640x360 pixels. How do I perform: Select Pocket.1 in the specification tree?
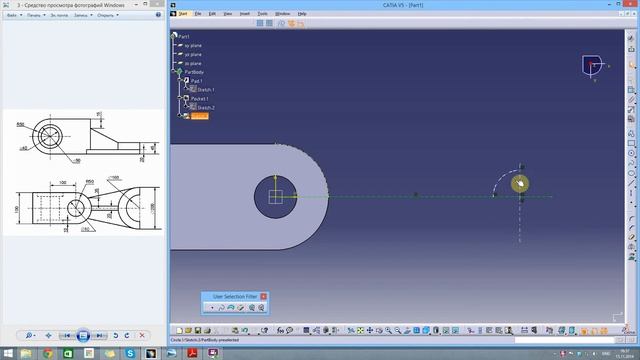(x=200, y=99)
